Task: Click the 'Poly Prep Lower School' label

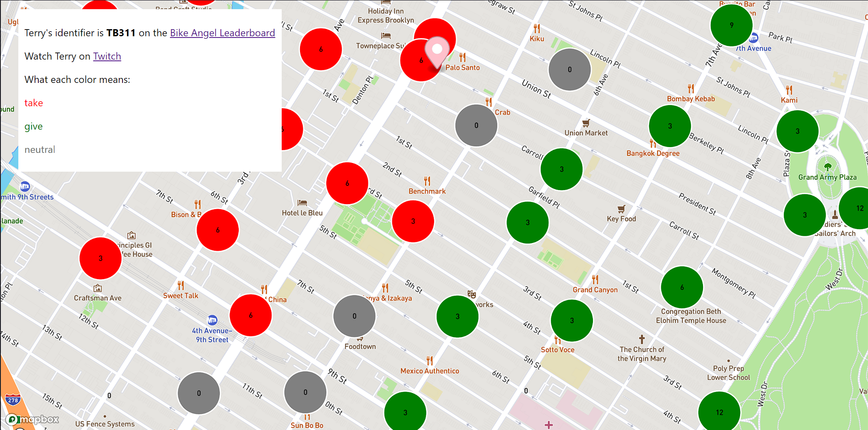Action: point(728,373)
